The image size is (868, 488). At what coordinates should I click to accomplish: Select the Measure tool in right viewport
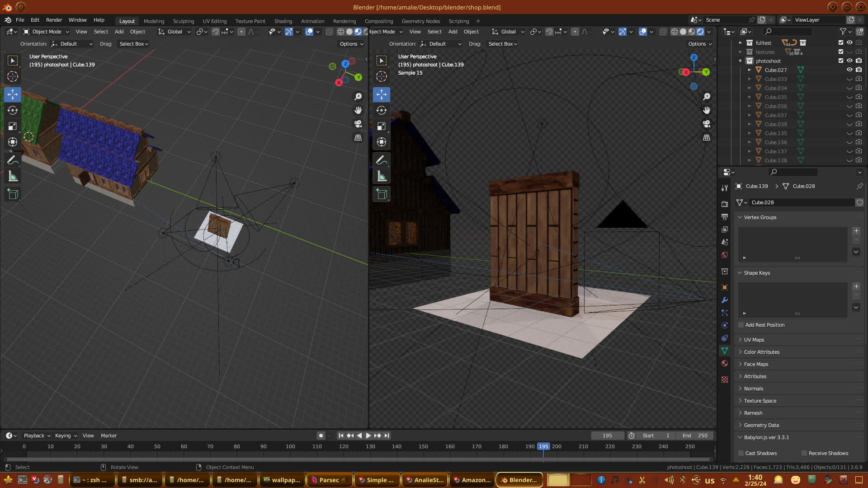pyautogui.click(x=382, y=177)
